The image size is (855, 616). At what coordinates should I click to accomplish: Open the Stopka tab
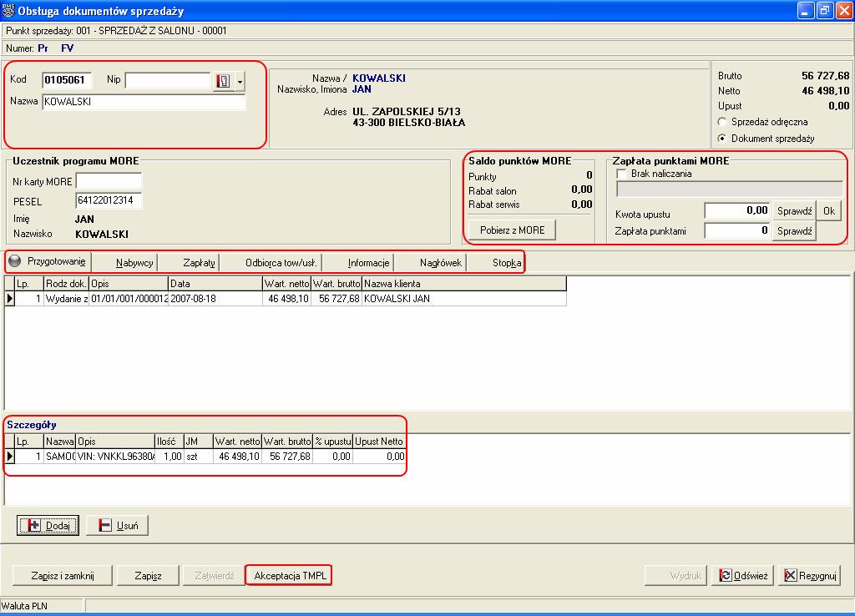point(507,263)
